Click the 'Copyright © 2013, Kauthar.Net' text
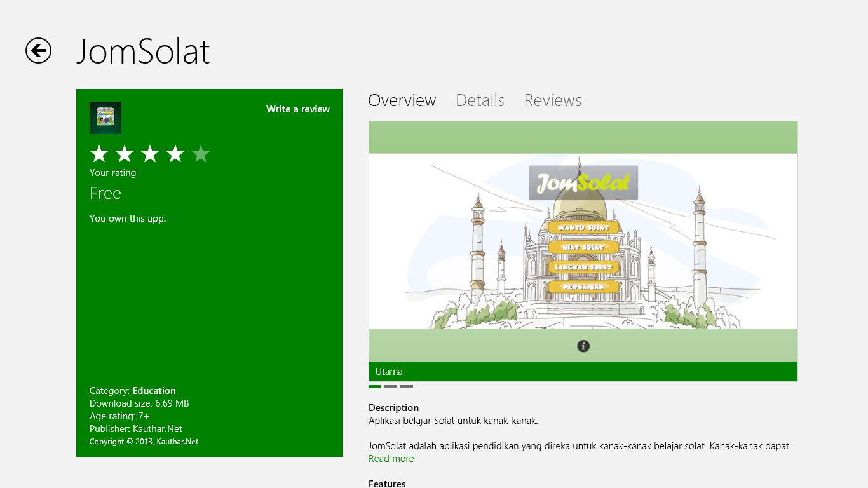Image resolution: width=868 pixels, height=488 pixels. [144, 442]
